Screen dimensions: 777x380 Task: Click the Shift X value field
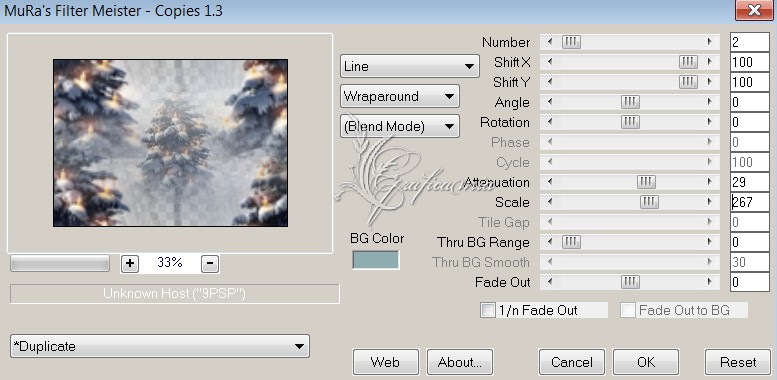[x=750, y=62]
